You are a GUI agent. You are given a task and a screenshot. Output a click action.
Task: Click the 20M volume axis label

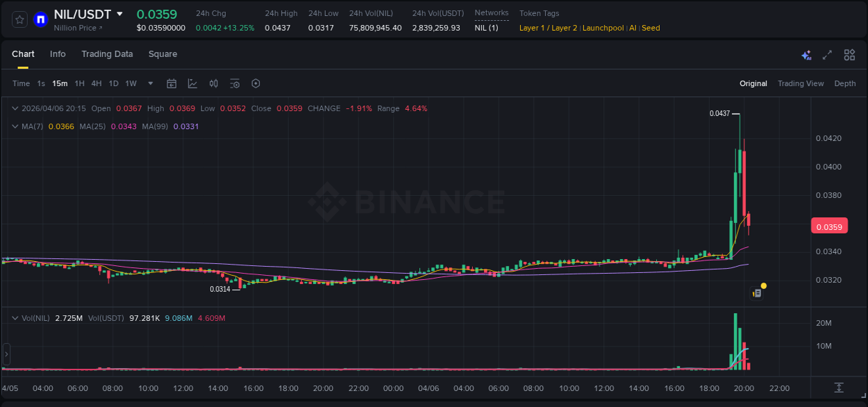824,323
